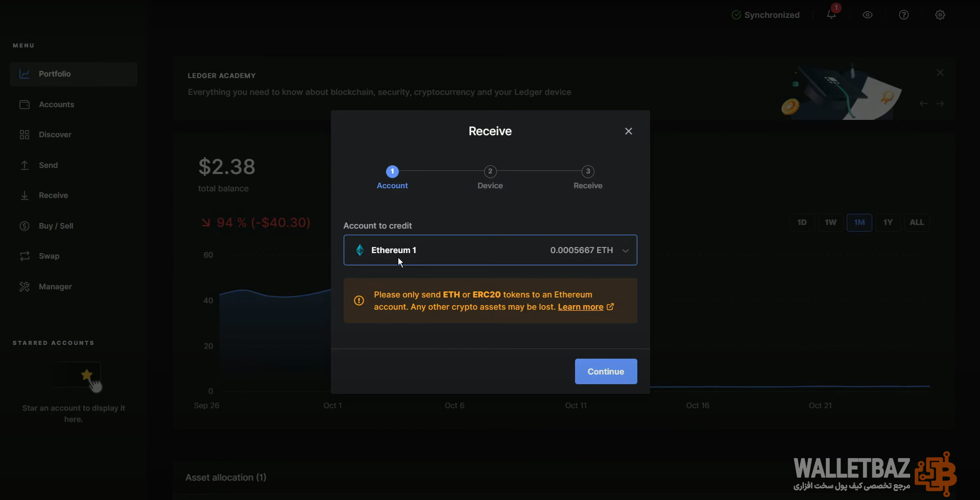
Task: Close the Receive dialog
Action: [x=629, y=131]
